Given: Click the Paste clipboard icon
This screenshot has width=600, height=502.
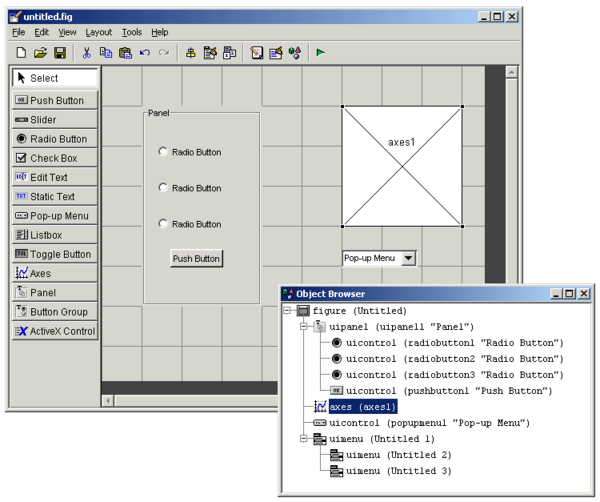Looking at the screenshot, I should pos(126,52).
